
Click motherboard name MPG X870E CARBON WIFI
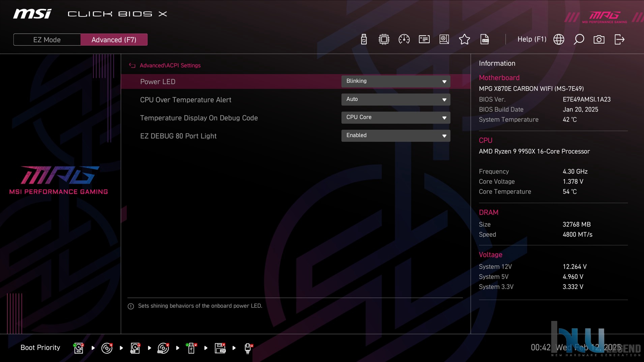(531, 89)
